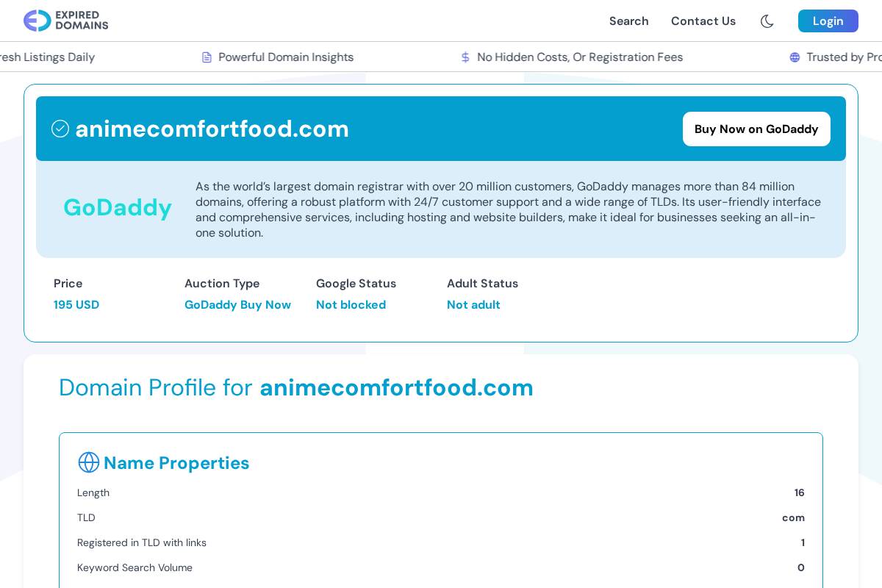
Task: Click the Fresh Listings Daily banner text
Action: click(47, 57)
